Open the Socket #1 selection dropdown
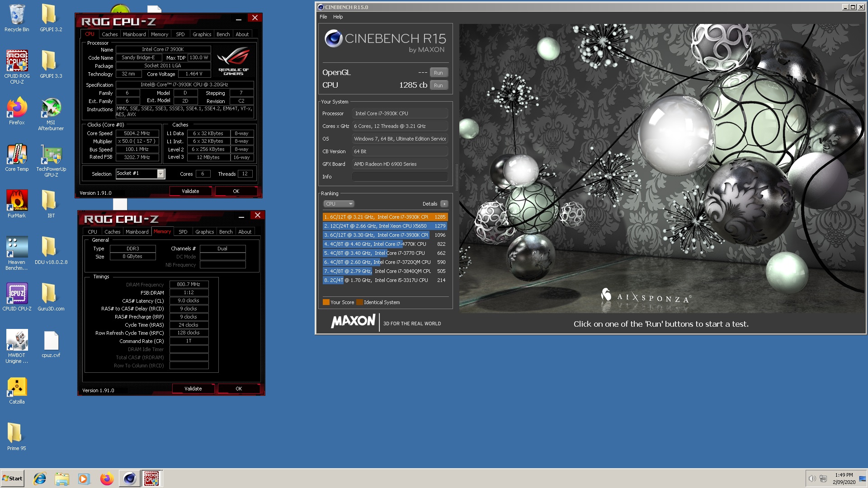The height and width of the screenshot is (488, 868). point(141,174)
